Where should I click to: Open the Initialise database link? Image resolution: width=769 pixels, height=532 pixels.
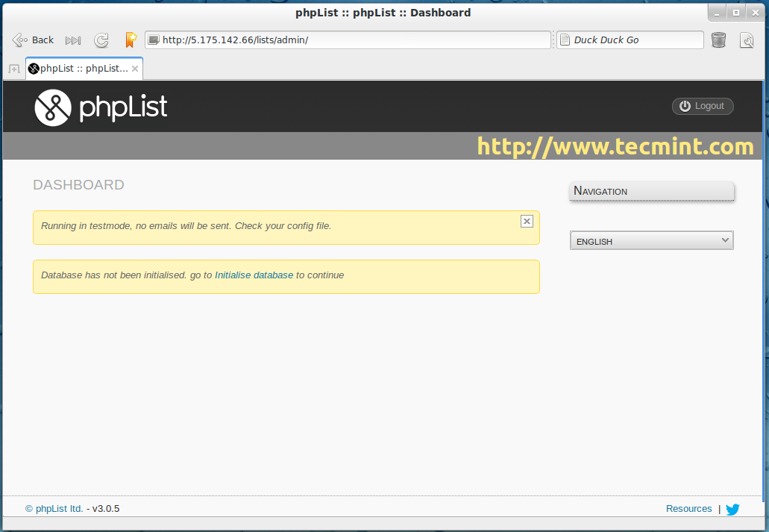[254, 275]
